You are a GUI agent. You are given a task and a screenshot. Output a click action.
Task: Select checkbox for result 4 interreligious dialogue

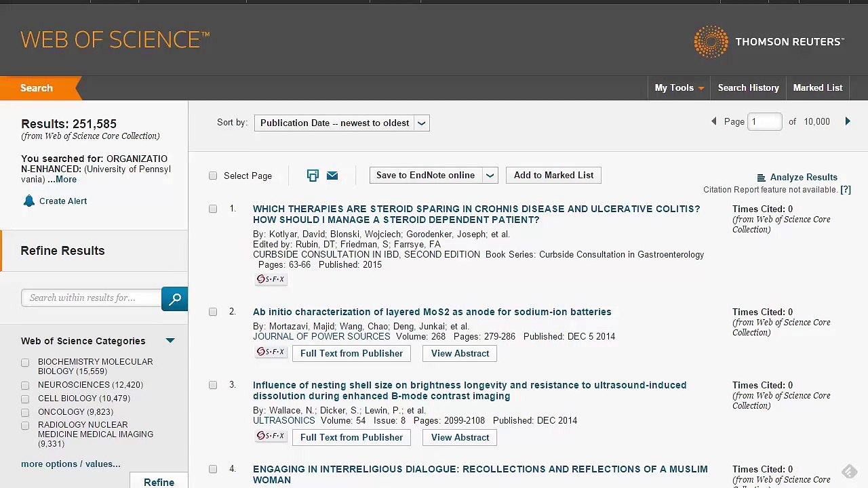213,469
